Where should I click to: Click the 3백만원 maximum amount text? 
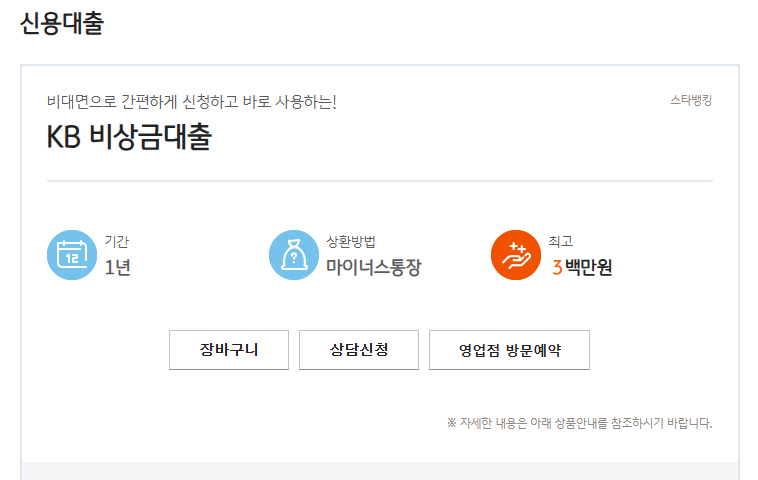(582, 267)
